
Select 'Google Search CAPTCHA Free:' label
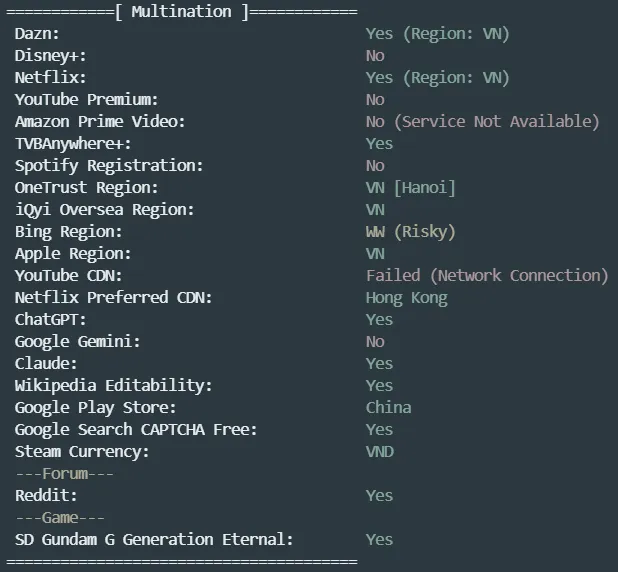pos(136,430)
